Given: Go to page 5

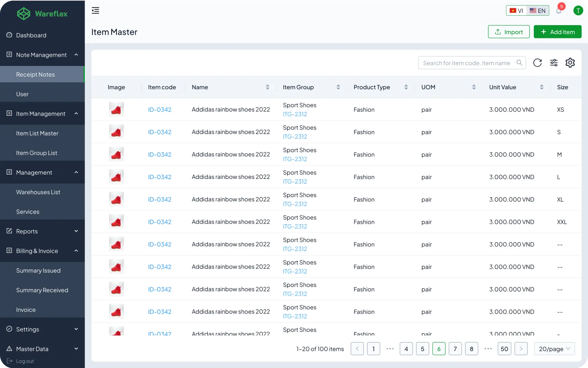Looking at the screenshot, I should point(423,349).
